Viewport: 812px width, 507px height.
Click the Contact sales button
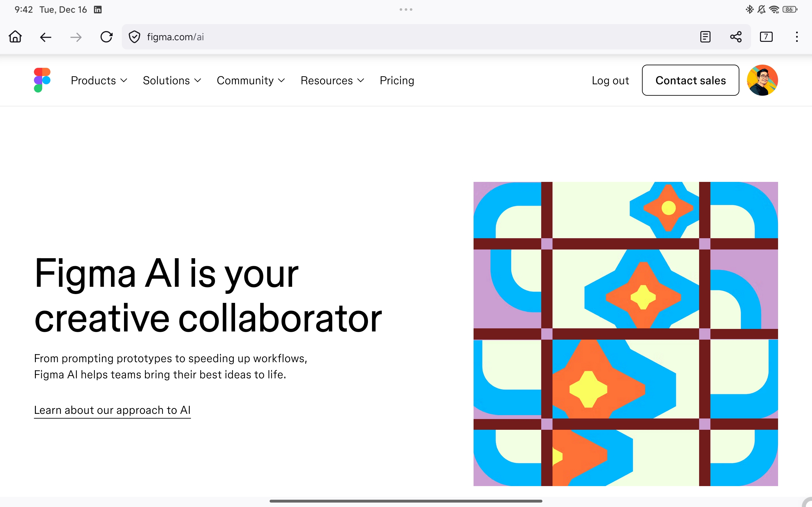(x=690, y=80)
